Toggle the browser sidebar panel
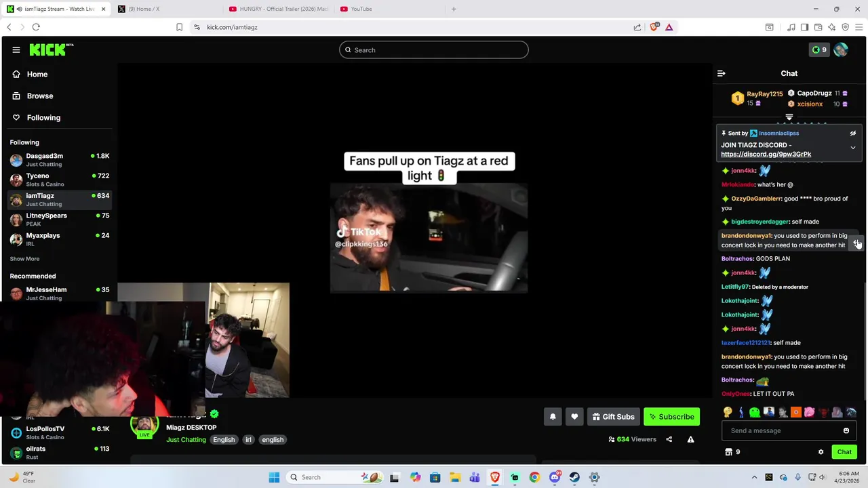This screenshot has width=868, height=488. point(804,27)
